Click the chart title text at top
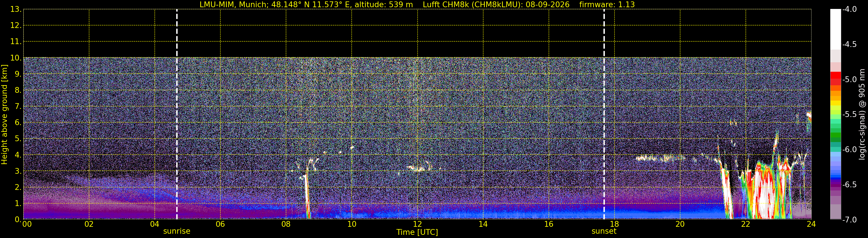The width and height of the screenshot is (868, 238). pyautogui.click(x=417, y=4)
